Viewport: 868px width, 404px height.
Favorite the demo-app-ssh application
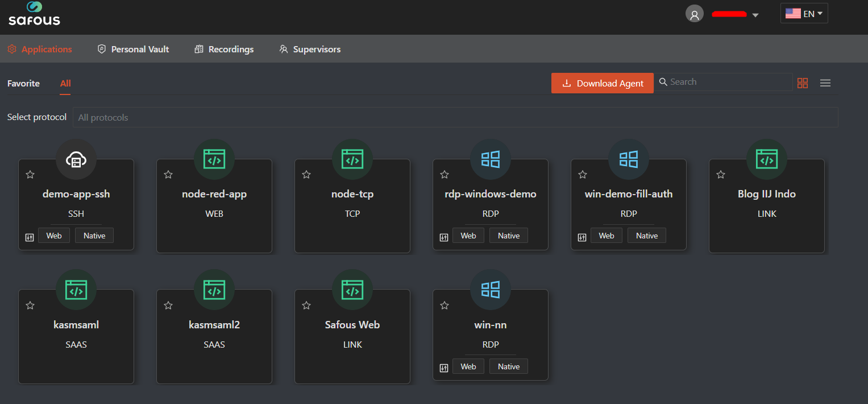[30, 175]
